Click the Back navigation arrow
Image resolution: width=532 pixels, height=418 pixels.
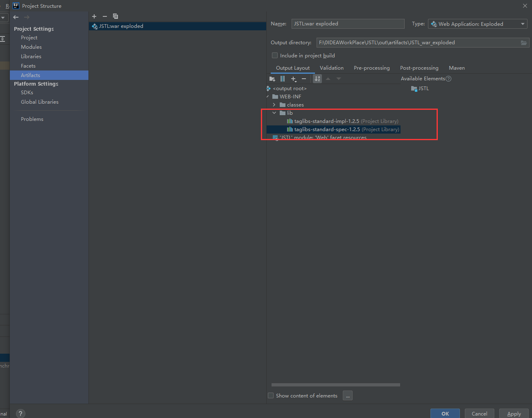click(16, 17)
